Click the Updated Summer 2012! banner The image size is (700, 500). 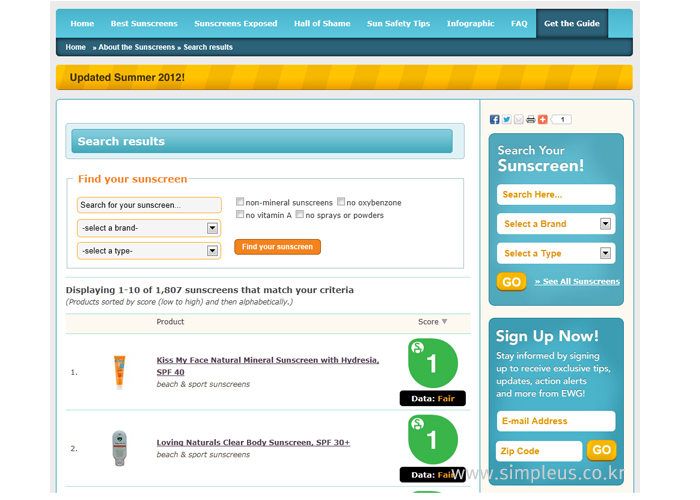pos(344,77)
